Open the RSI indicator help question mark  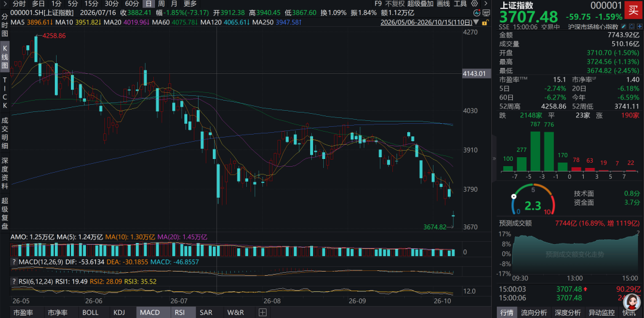pyautogui.click(x=14, y=282)
